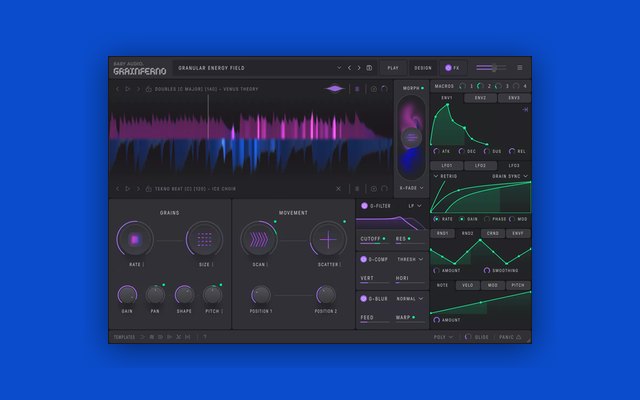Open the Grain Sync dropdown
640x400 pixels.
(x=510, y=176)
